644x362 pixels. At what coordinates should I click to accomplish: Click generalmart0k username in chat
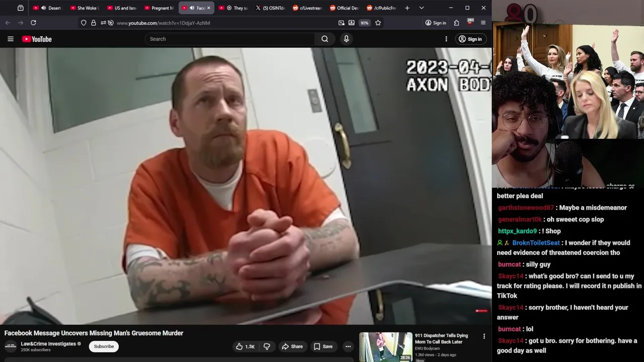[520, 219]
